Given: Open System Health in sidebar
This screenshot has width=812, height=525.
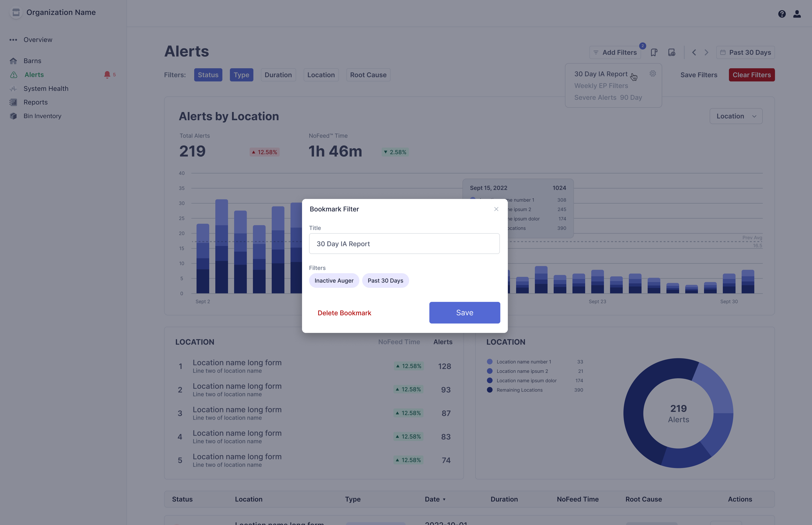Looking at the screenshot, I should pyautogui.click(x=46, y=89).
